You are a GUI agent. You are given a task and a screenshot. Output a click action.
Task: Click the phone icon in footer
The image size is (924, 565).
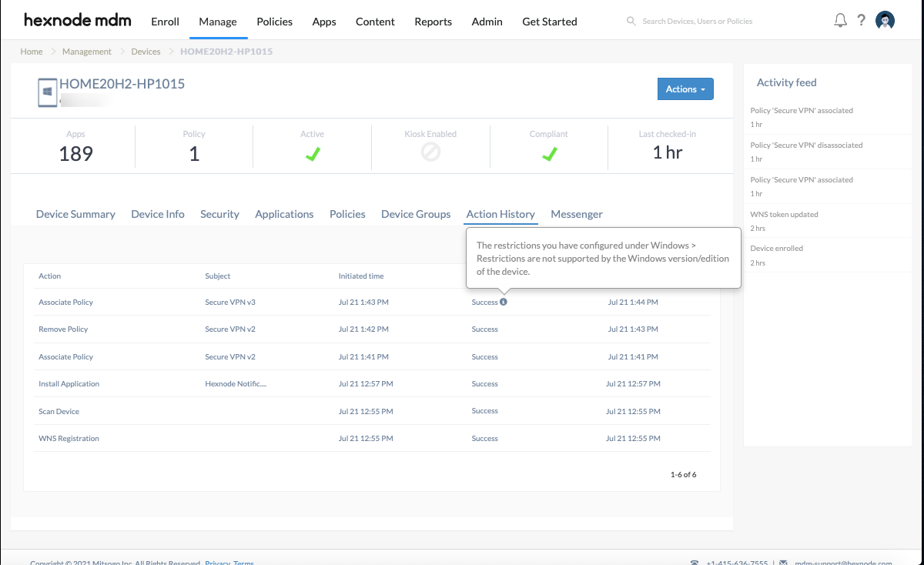[x=695, y=563]
